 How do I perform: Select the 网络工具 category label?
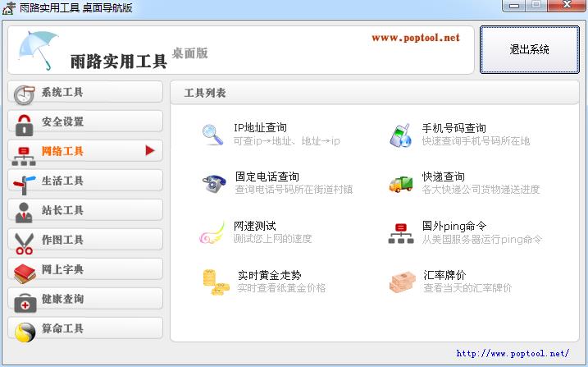[x=62, y=151]
